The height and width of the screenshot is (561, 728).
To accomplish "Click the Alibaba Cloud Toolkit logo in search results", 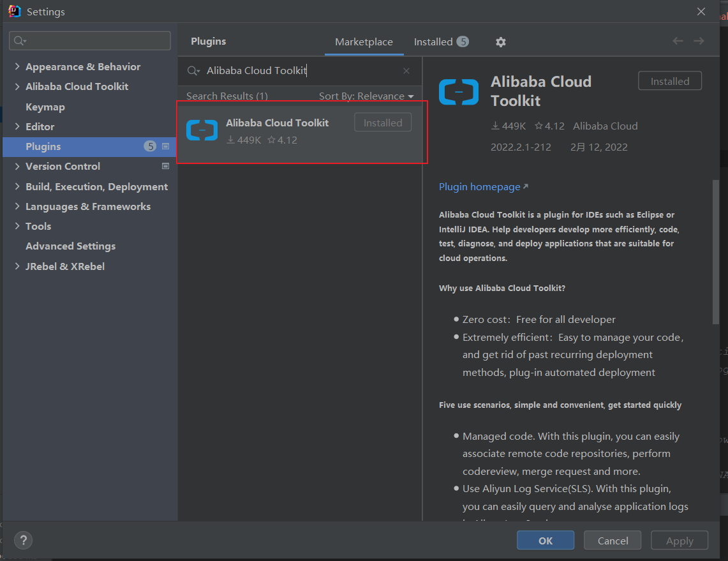I will 202,130.
